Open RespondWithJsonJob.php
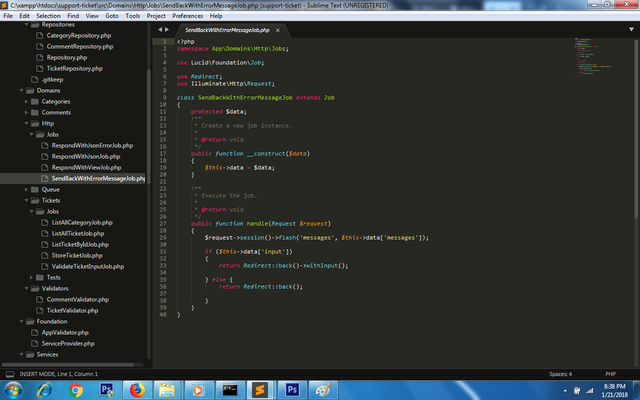 click(x=86, y=156)
